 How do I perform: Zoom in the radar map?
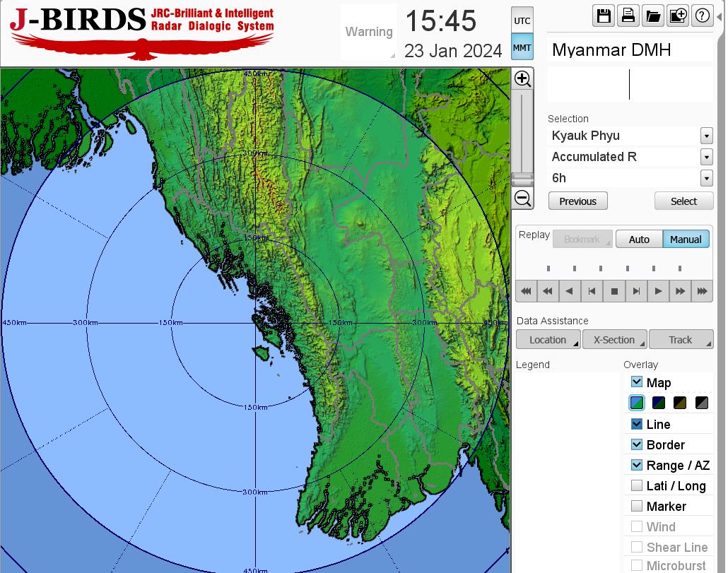coord(522,78)
